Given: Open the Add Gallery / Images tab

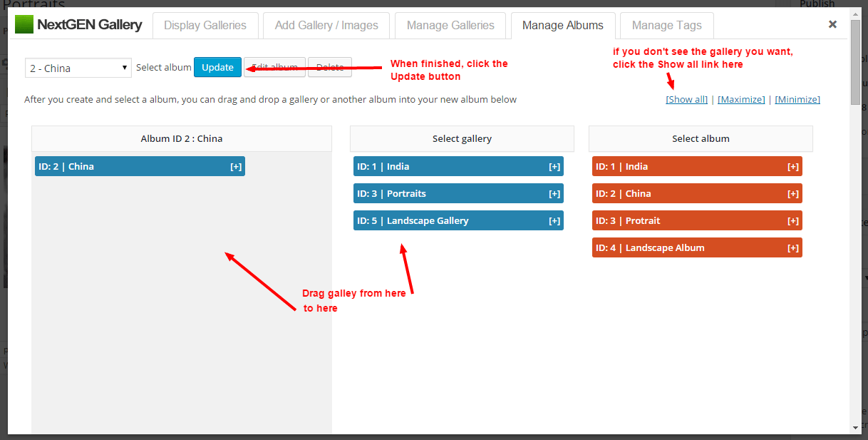Looking at the screenshot, I should point(326,25).
